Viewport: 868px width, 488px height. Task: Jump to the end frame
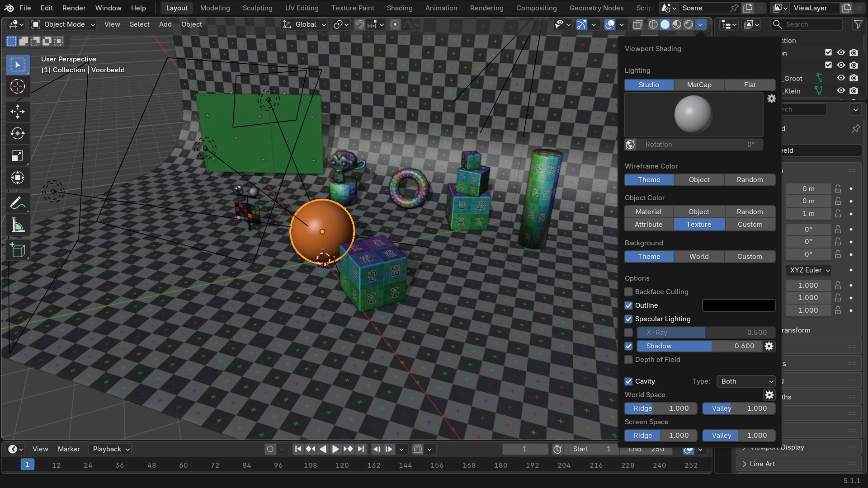[x=360, y=449]
